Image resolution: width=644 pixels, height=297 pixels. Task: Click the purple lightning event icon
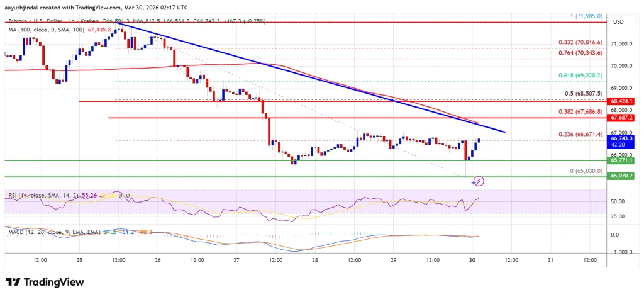pyautogui.click(x=478, y=181)
